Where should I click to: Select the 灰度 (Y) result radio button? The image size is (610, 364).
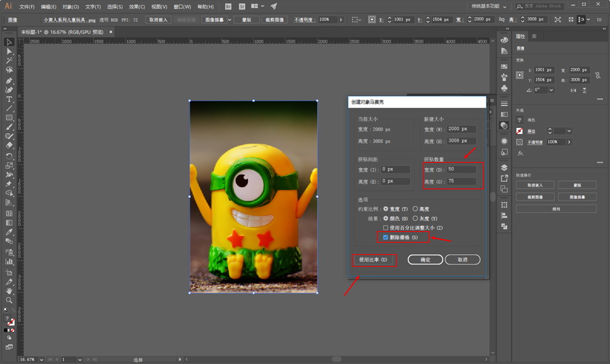pyautogui.click(x=415, y=218)
